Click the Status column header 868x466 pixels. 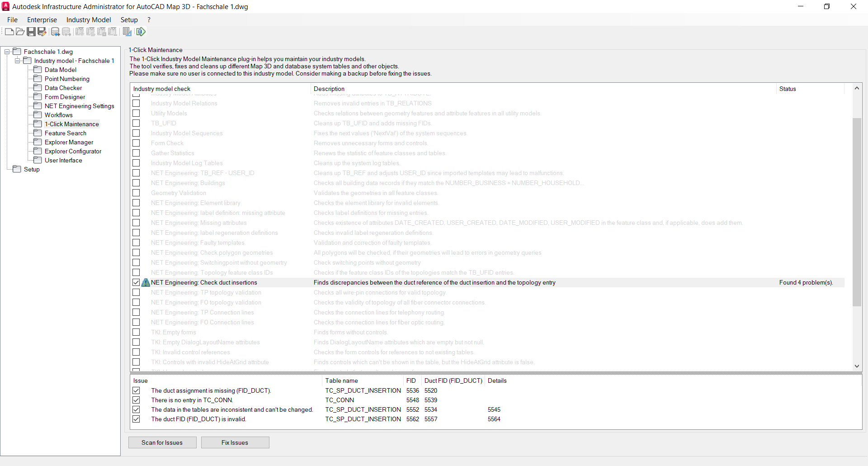[810, 89]
